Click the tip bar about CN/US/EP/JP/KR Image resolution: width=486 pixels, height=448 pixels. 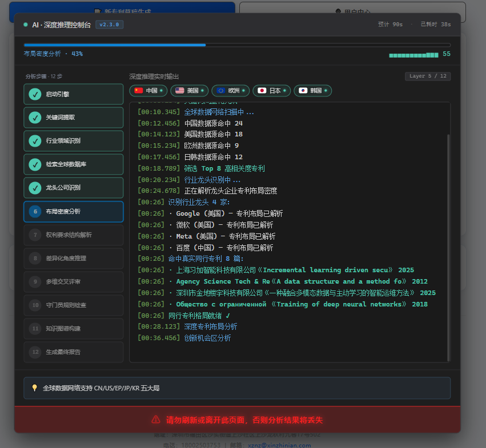(237, 388)
